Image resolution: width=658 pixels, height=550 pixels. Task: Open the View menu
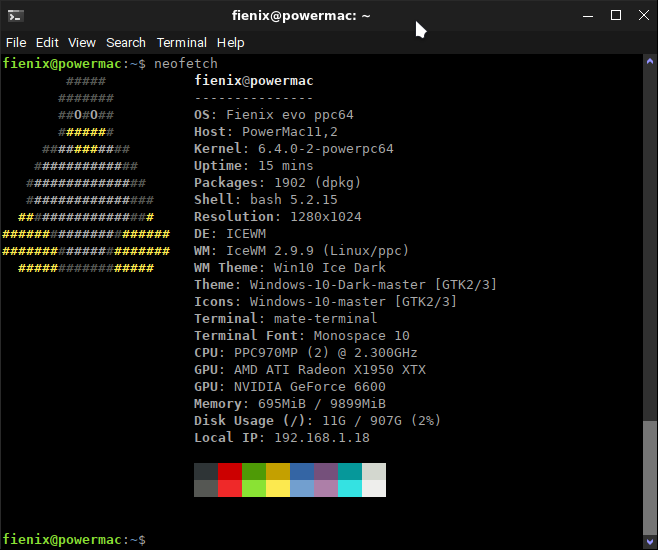(82, 43)
